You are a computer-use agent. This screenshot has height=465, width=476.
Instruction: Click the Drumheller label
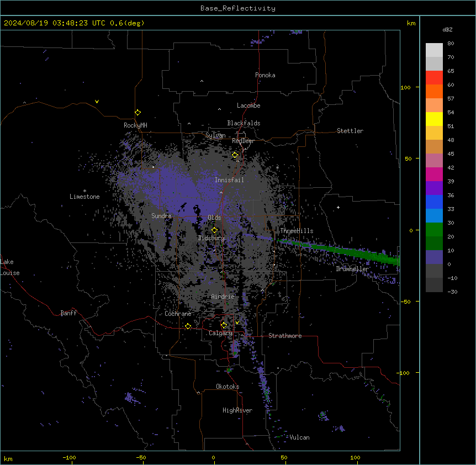click(352, 269)
